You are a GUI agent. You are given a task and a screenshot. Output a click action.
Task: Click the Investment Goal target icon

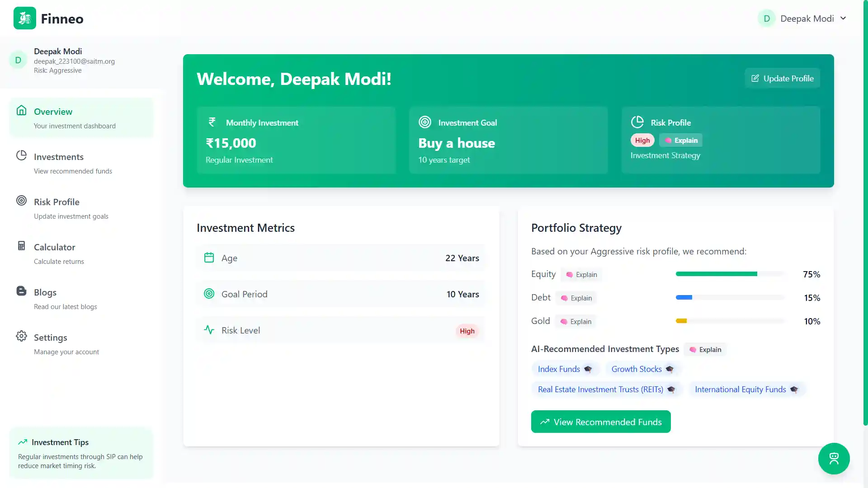[x=425, y=122]
